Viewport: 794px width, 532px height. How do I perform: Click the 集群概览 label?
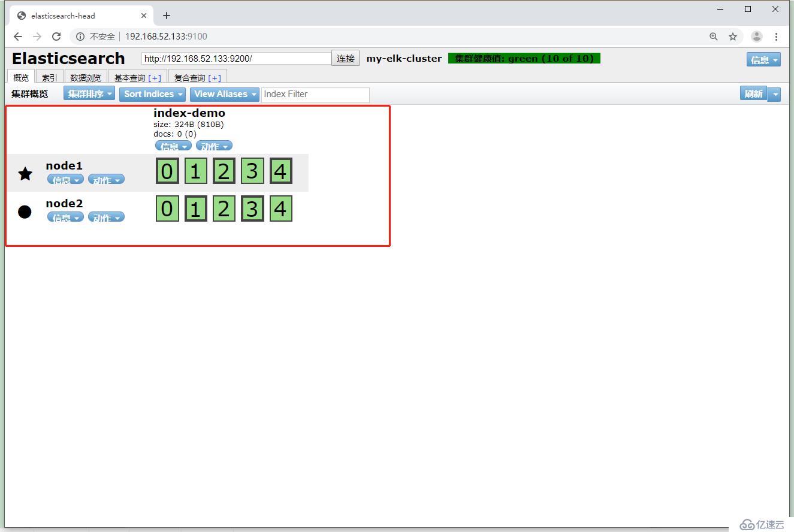[x=30, y=94]
